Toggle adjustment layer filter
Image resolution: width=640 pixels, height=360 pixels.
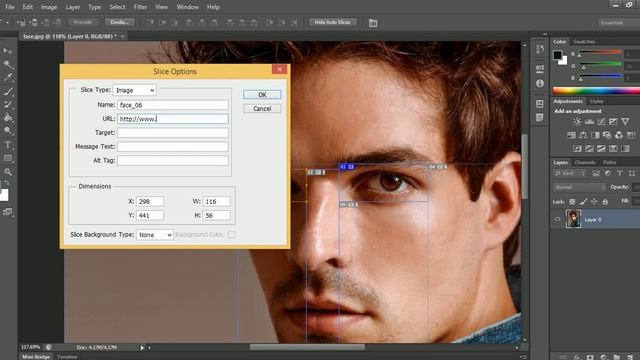(608, 173)
